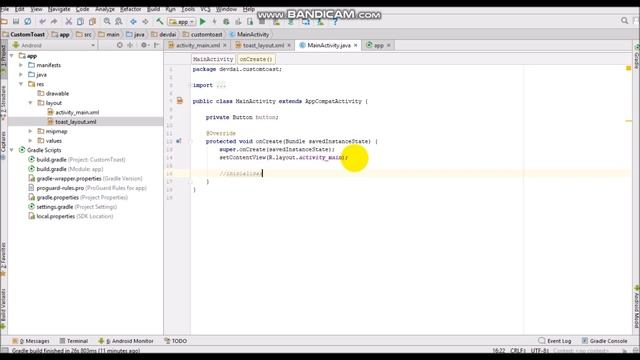Toggle the Gradle side tab on right

coord(636,56)
